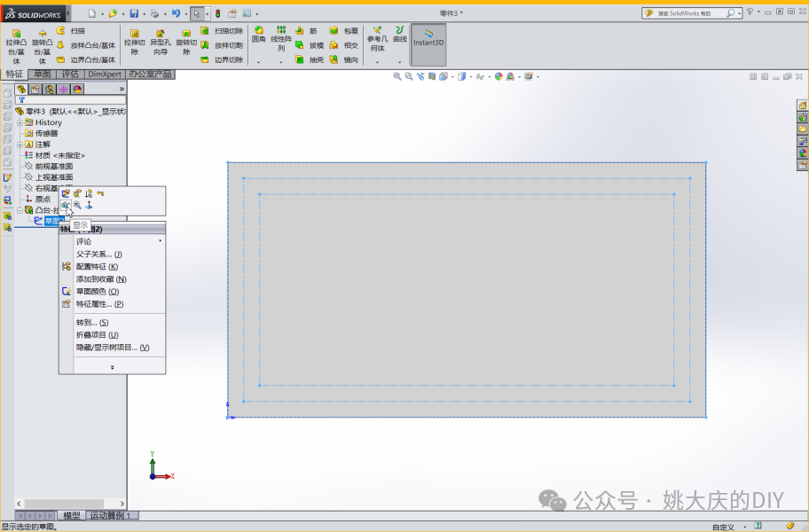Select the Revolved Cut (旋转切除) tool
Viewport: 809px width, 532px height.
coord(186,44)
